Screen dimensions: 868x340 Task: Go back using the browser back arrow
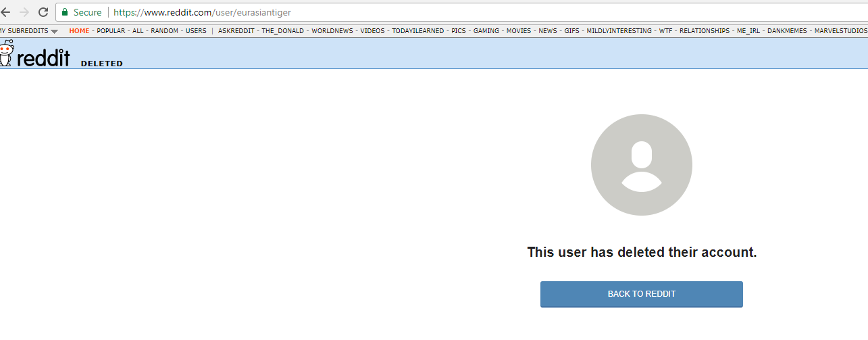point(5,12)
